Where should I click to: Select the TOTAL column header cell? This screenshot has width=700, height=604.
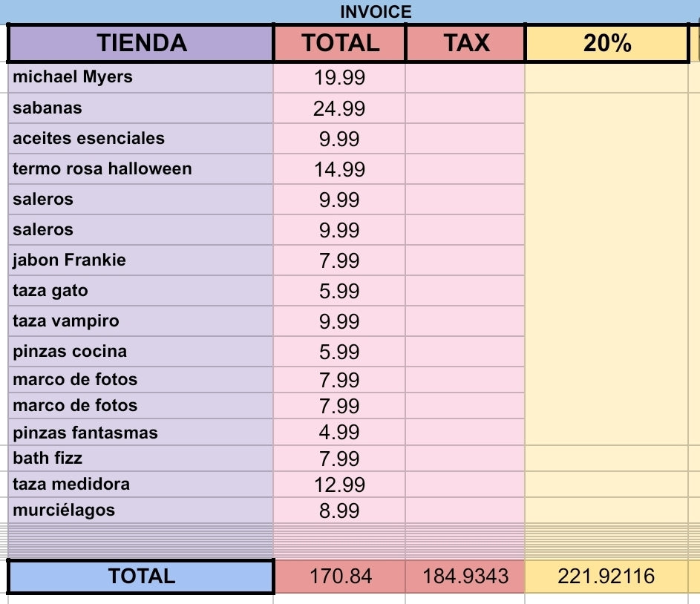tap(340, 43)
